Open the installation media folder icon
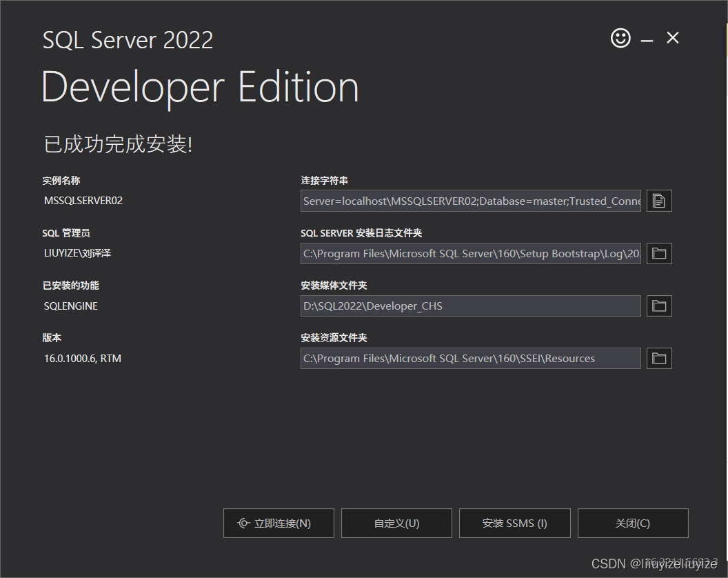This screenshot has width=728, height=578. [659, 306]
